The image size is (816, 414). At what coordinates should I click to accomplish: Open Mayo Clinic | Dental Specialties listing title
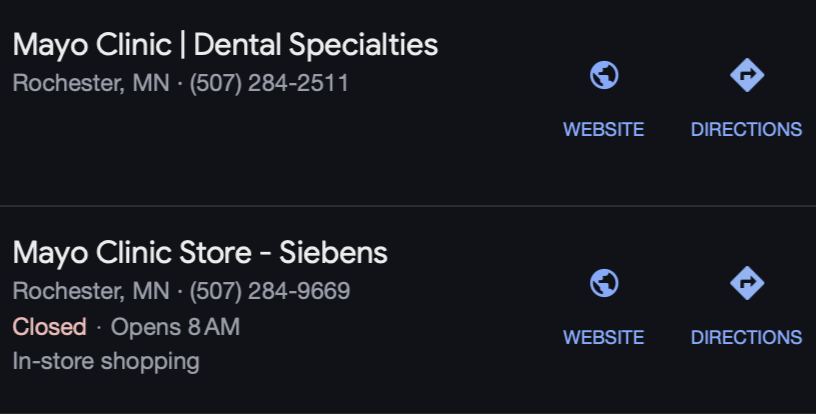coord(225,45)
